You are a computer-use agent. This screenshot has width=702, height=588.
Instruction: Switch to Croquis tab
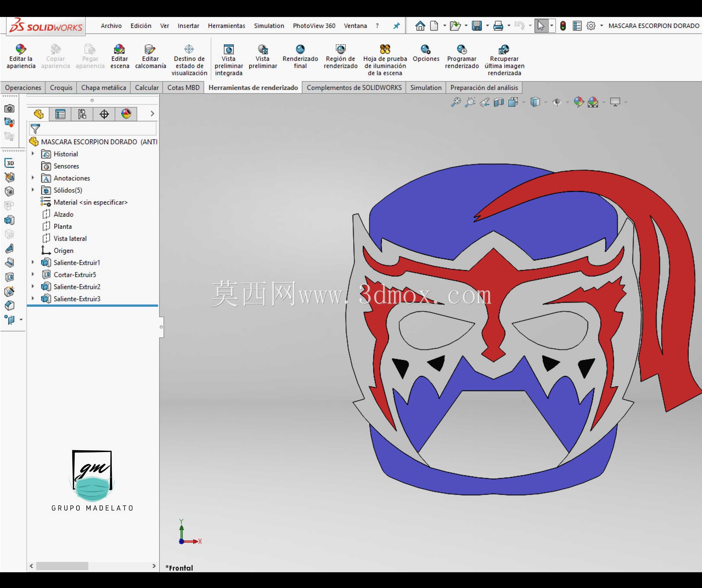coord(61,88)
